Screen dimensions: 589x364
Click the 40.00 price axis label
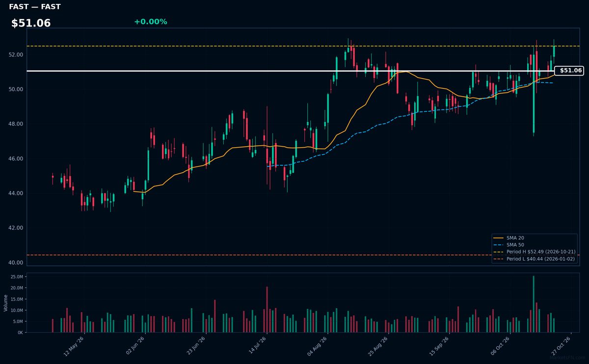[x=16, y=262]
